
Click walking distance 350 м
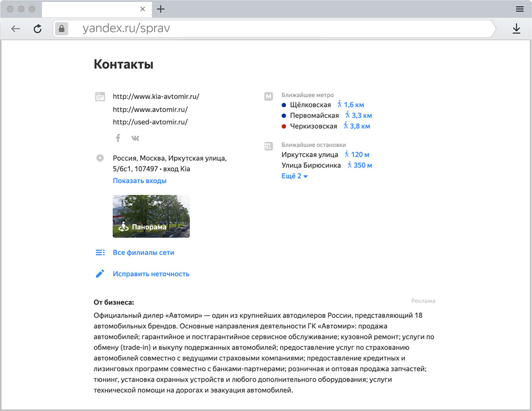pos(360,165)
